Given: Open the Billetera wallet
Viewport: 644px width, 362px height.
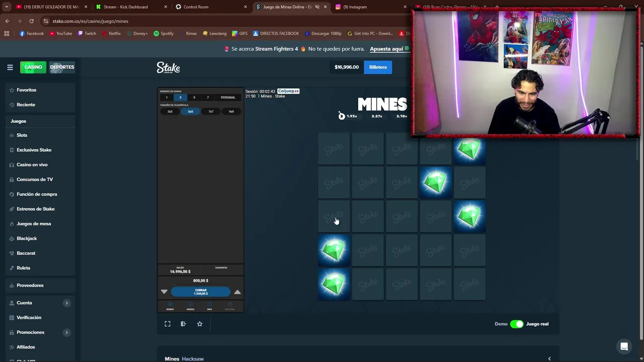Looking at the screenshot, I should 378,67.
